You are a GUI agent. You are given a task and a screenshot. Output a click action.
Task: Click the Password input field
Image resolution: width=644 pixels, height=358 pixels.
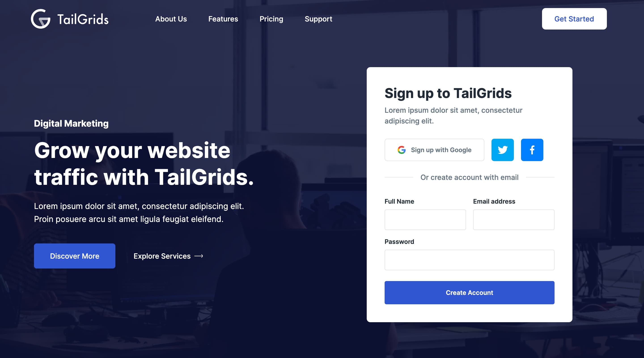(469, 260)
